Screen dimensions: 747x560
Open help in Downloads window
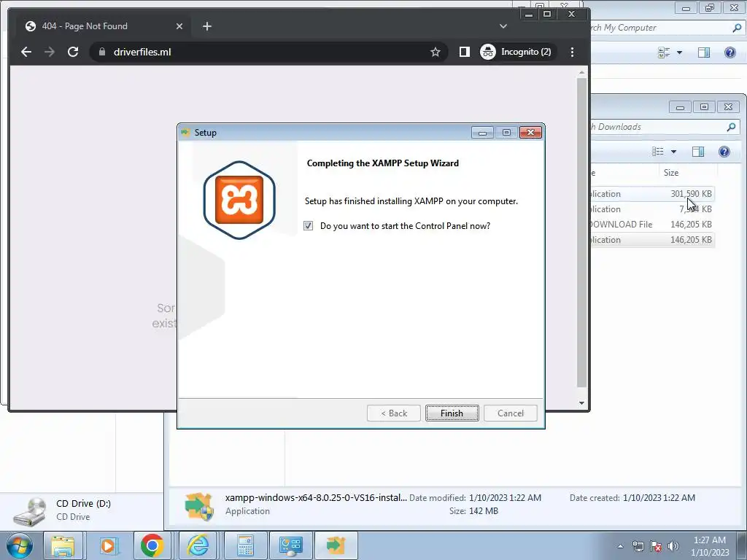(x=724, y=152)
